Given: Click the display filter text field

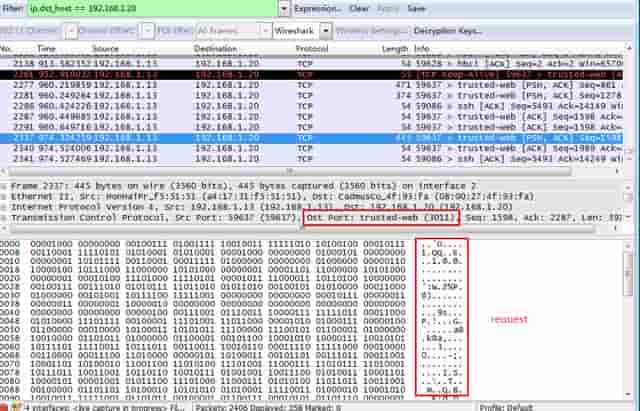Looking at the screenshot, I should 153,9.
